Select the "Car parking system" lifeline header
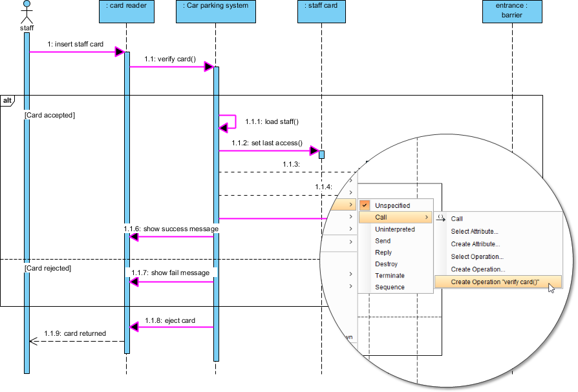Screen dimensions: 578x392 215,11
